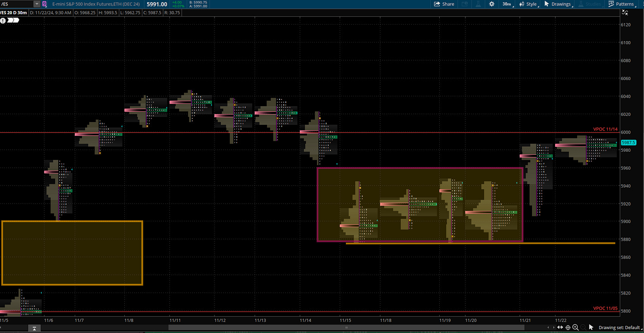Click the crossing arrows icon above the price axis
The height and width of the screenshot is (333, 644).
click(625, 12)
